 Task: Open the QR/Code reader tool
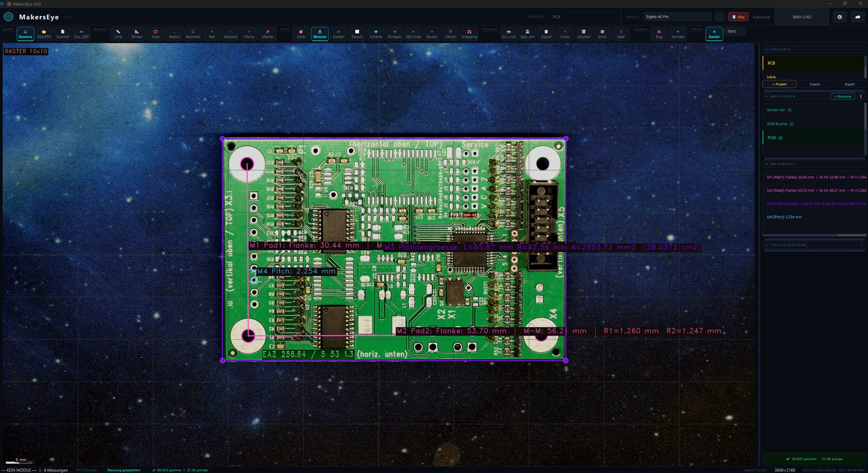pos(413,33)
